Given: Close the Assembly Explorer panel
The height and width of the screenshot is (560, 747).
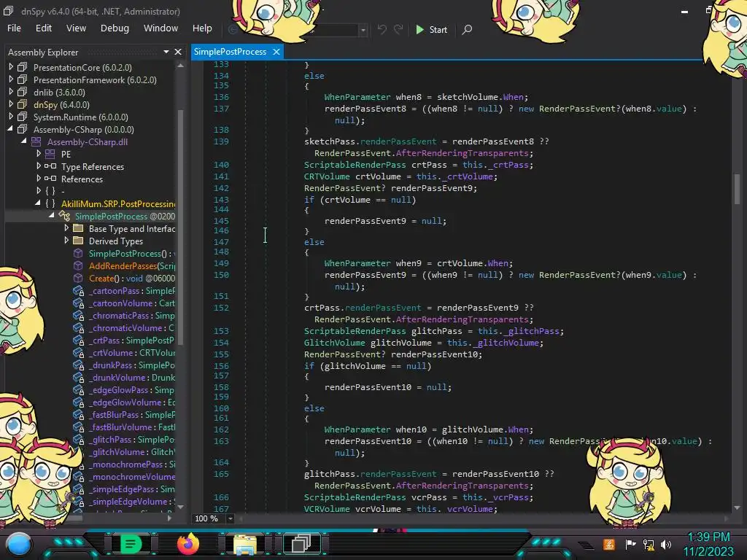Looking at the screenshot, I should coord(178,52).
